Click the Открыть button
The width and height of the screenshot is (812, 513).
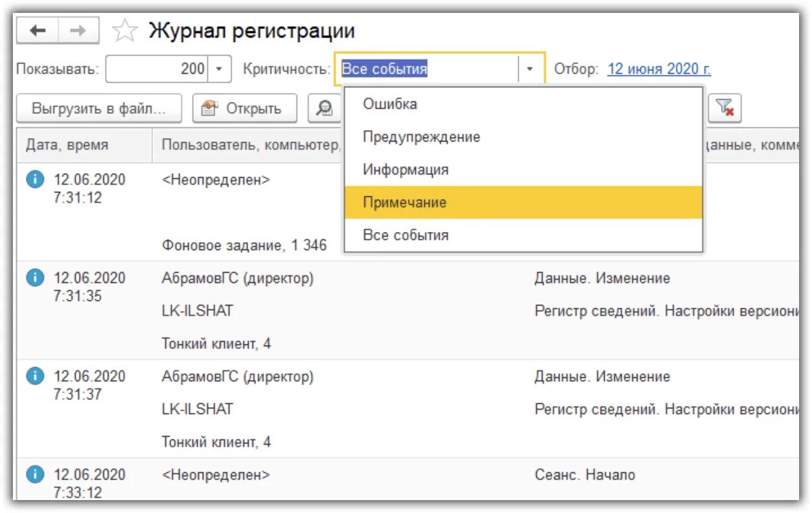click(245, 109)
